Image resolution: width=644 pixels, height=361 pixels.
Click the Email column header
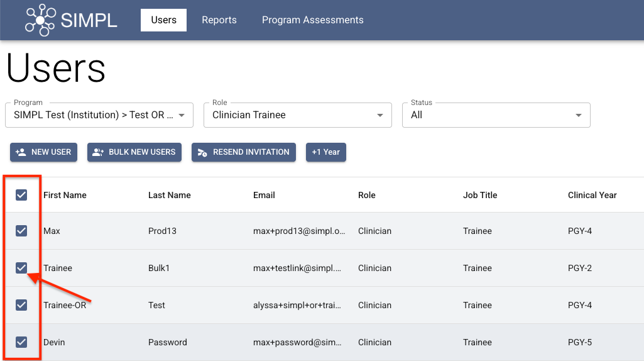pyautogui.click(x=264, y=196)
